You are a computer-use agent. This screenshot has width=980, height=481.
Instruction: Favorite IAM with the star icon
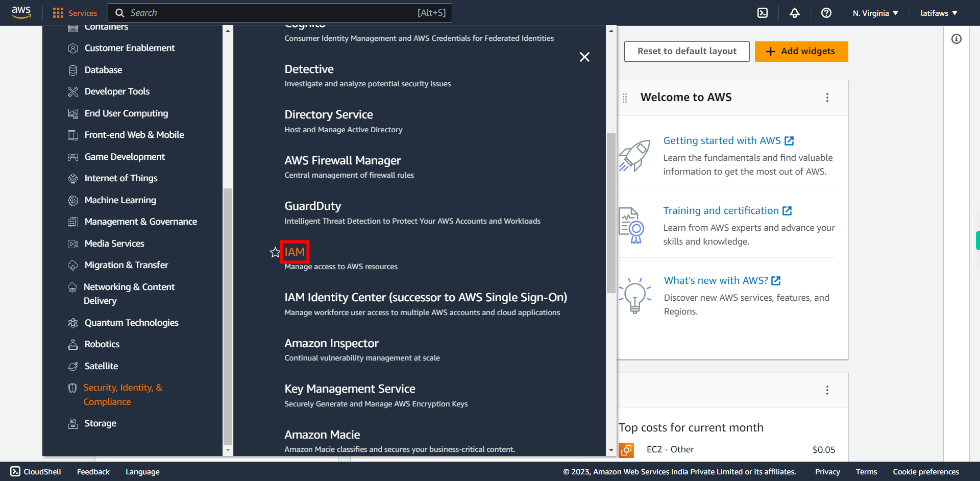pos(275,252)
